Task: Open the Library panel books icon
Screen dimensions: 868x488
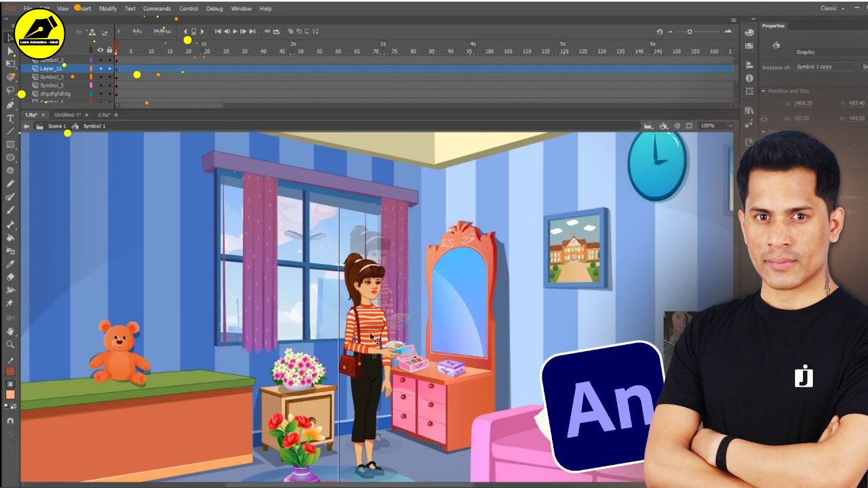Action: [749, 110]
